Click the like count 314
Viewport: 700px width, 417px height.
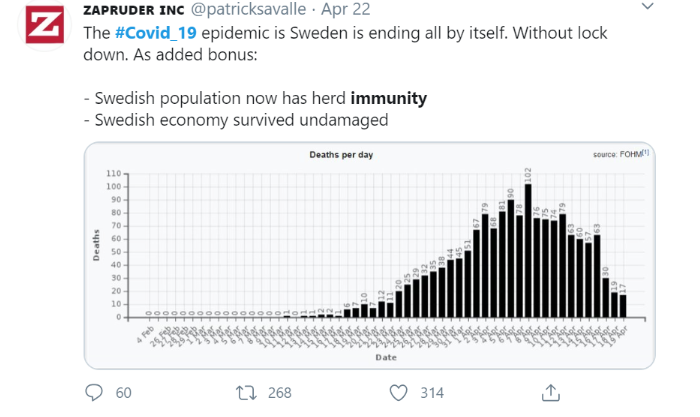point(431,393)
